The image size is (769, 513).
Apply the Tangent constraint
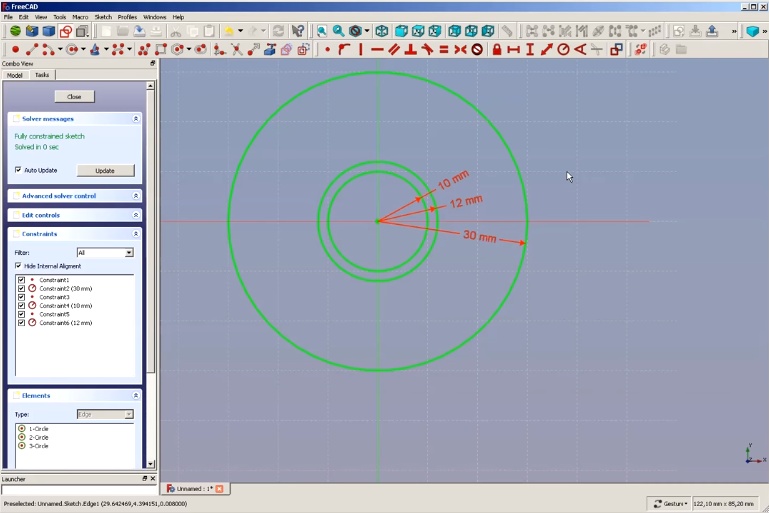(427, 50)
